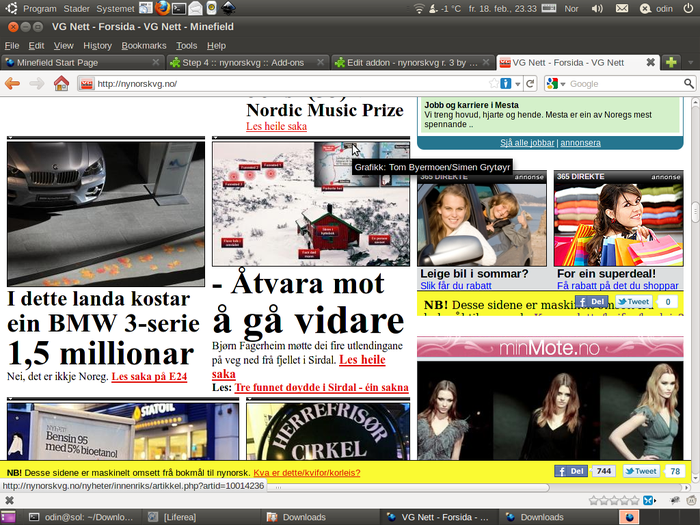Bookmark this page with the star icon
Screen dimensions: 700x525
(x=493, y=83)
